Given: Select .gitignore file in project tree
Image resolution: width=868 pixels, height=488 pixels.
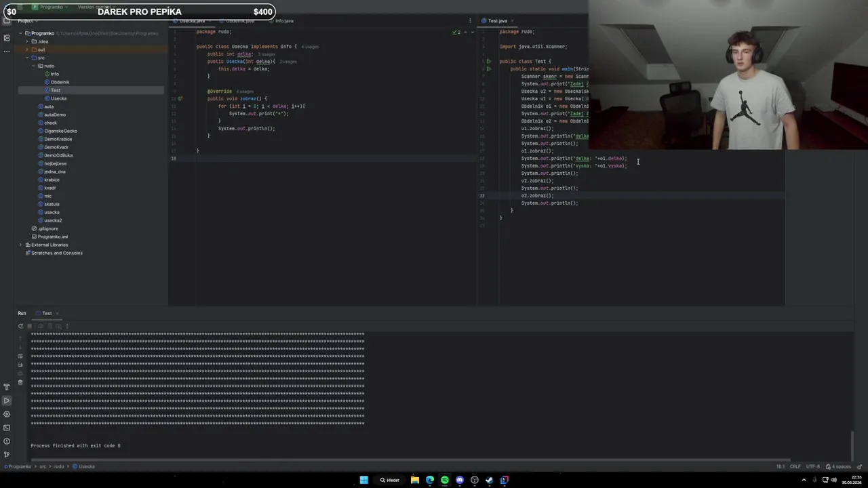Looking at the screenshot, I should coord(47,228).
